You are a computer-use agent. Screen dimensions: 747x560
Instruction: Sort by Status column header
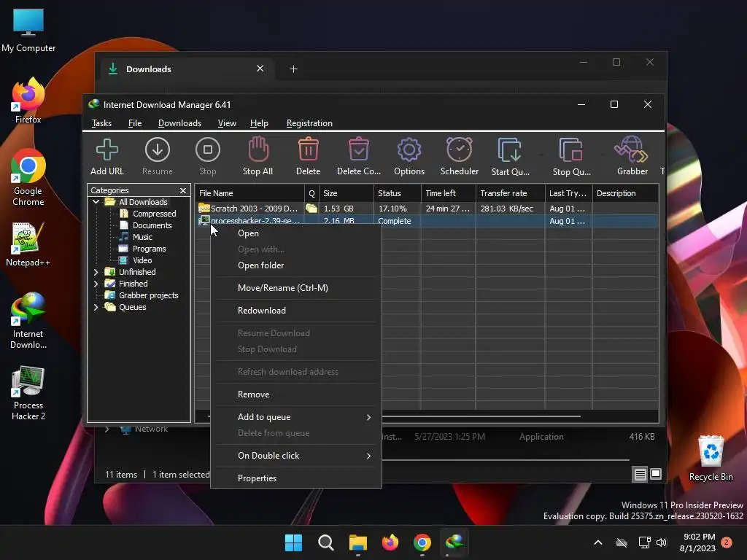coord(398,193)
